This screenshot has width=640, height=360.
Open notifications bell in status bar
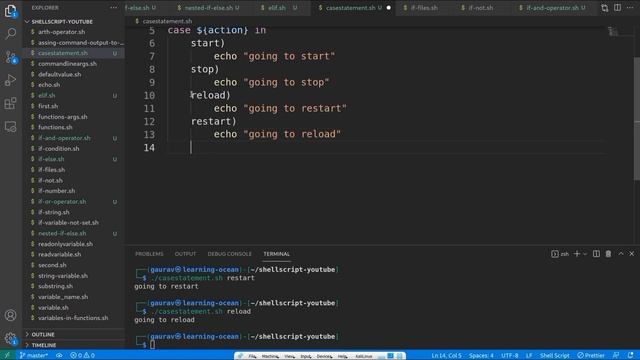tap(631, 355)
